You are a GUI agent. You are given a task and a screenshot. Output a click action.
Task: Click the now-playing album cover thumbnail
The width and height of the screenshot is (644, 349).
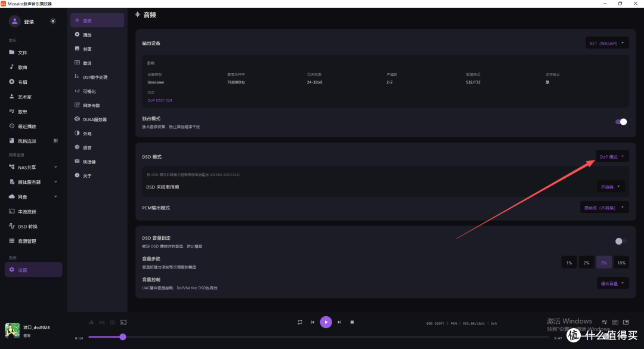point(13,331)
